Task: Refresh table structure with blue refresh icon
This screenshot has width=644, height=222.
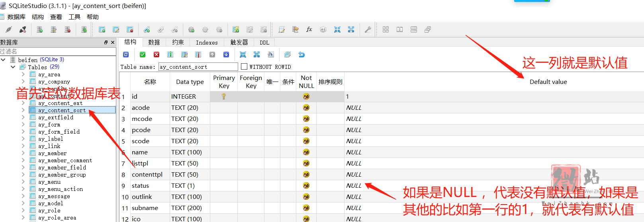Action: point(126,55)
